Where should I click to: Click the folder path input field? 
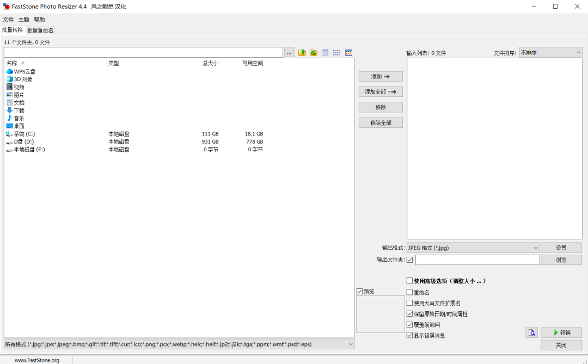(143, 52)
